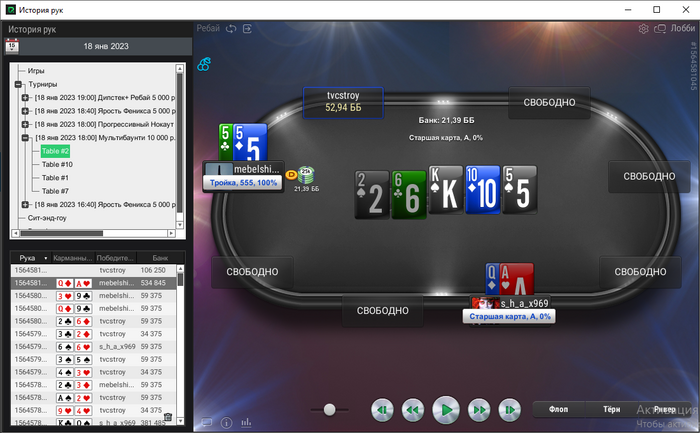Select hand row with A♠ 2♥ cards
Viewport: 700px width, 433px height.
[x=94, y=397]
